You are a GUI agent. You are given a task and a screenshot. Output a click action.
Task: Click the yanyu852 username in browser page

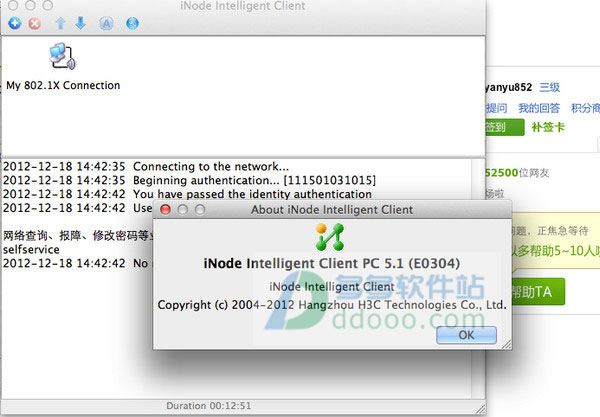click(x=509, y=87)
